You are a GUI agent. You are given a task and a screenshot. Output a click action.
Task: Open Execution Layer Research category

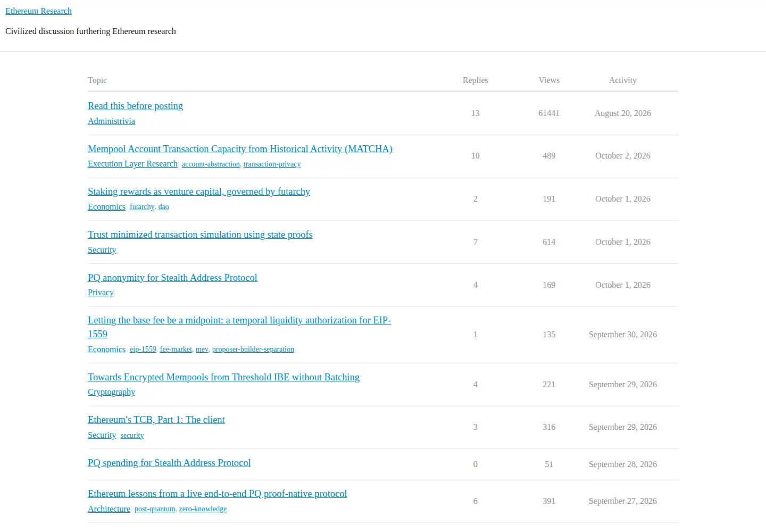point(132,164)
